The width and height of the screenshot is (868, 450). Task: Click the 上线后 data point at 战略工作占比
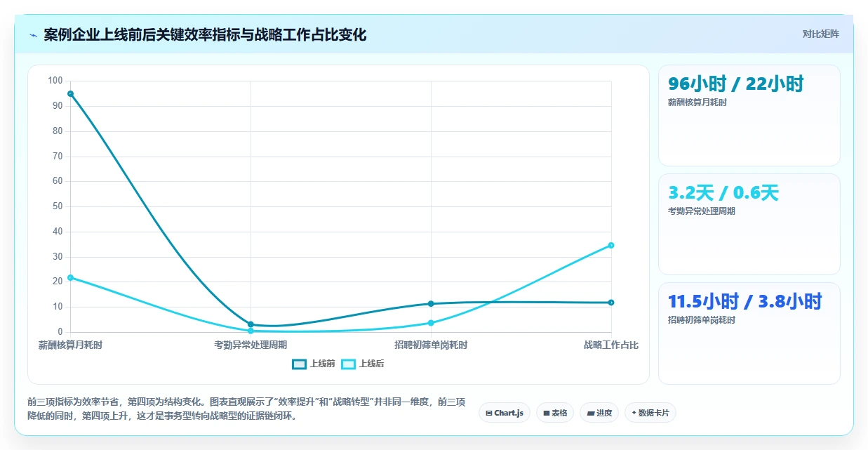pos(611,245)
